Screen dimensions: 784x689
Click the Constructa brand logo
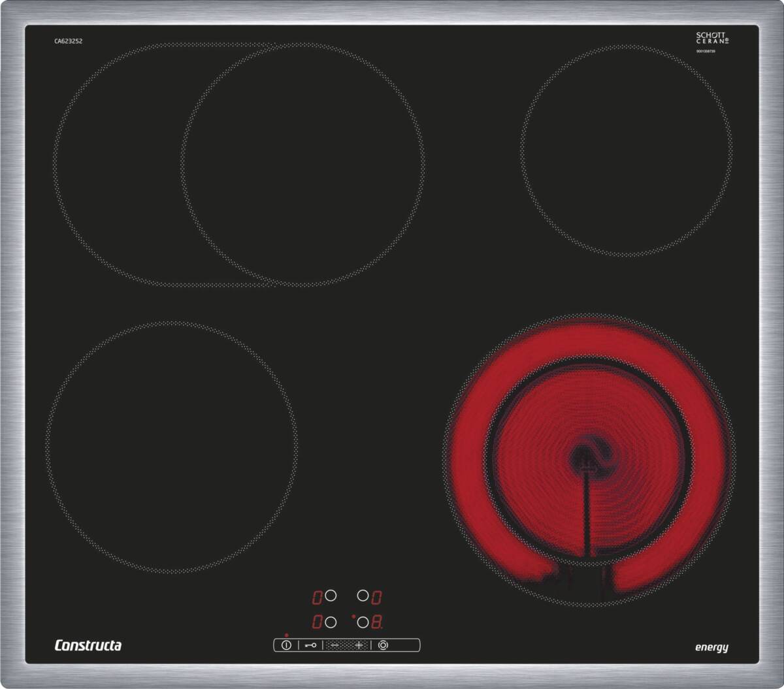[x=88, y=645]
